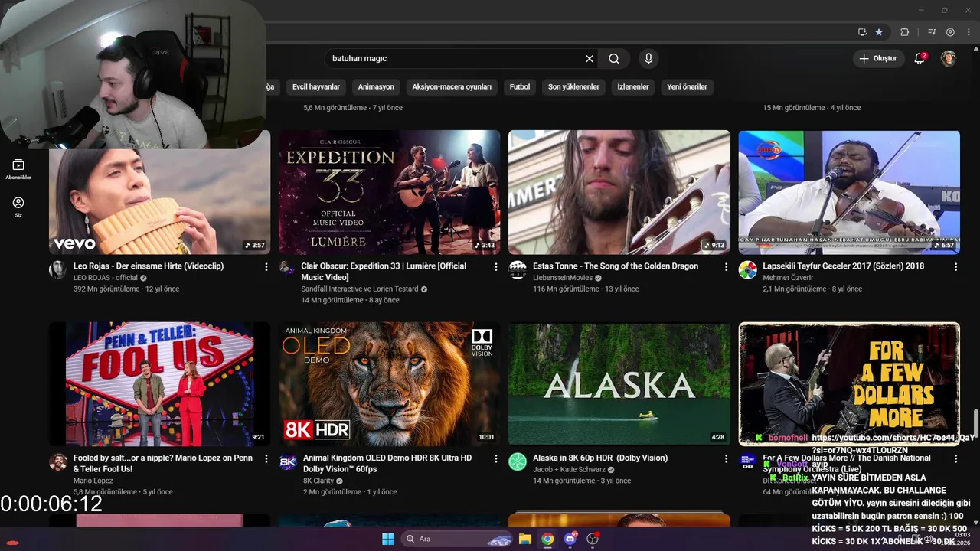Open File Explorer from the taskbar
This screenshot has height=551, width=980.
point(525,539)
